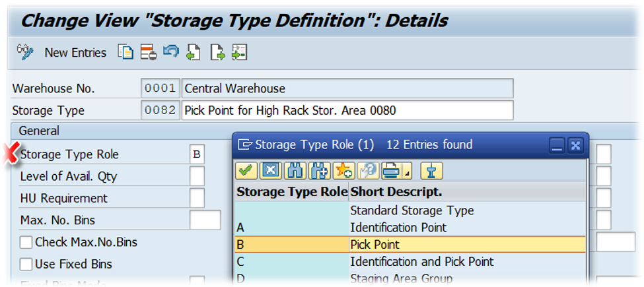644x287 pixels.
Task: Click the Max. No. Bins input field
Action: (x=205, y=220)
